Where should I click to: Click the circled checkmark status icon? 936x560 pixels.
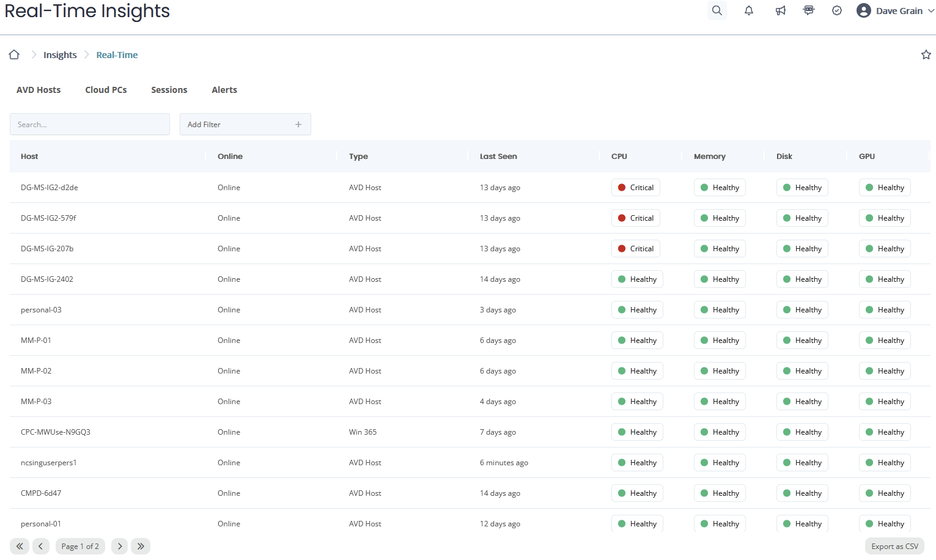pyautogui.click(x=837, y=10)
